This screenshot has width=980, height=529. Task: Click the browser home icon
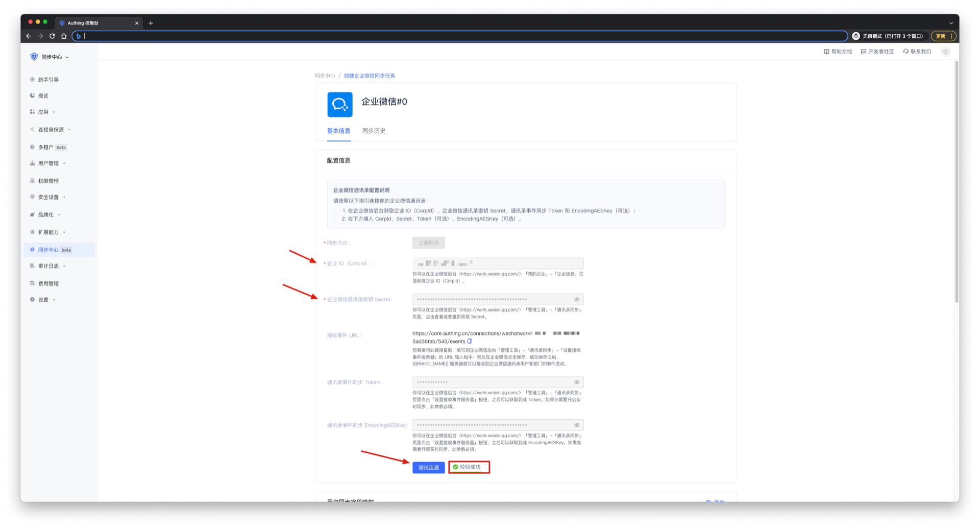[x=64, y=36]
